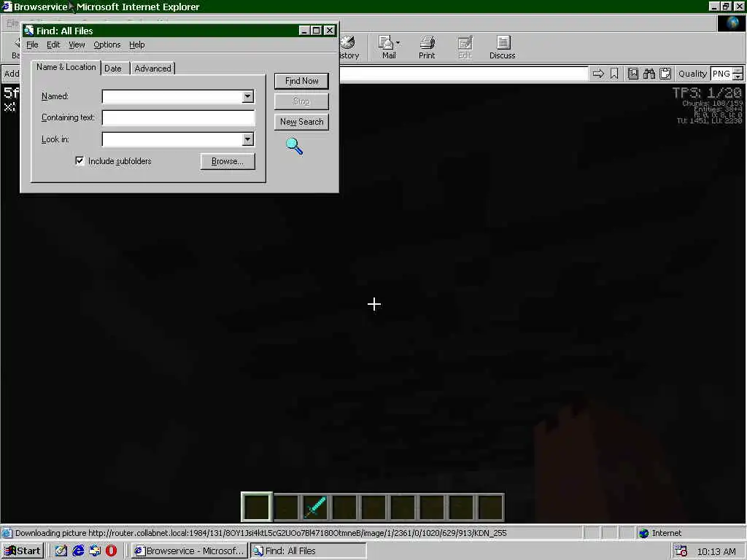Click the Look in combo box field

[x=178, y=139]
